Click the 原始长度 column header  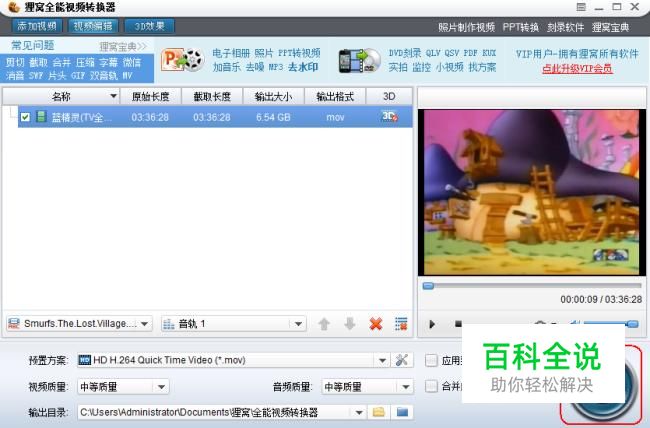(x=150, y=97)
